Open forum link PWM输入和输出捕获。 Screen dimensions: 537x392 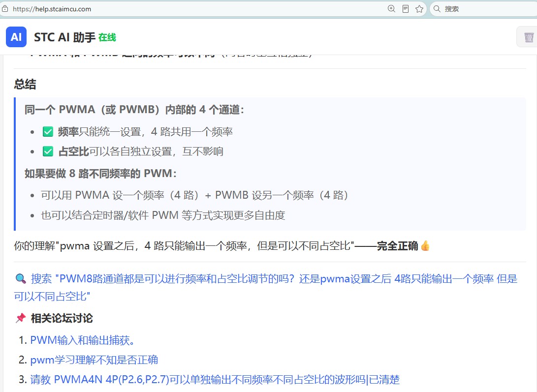click(x=83, y=340)
